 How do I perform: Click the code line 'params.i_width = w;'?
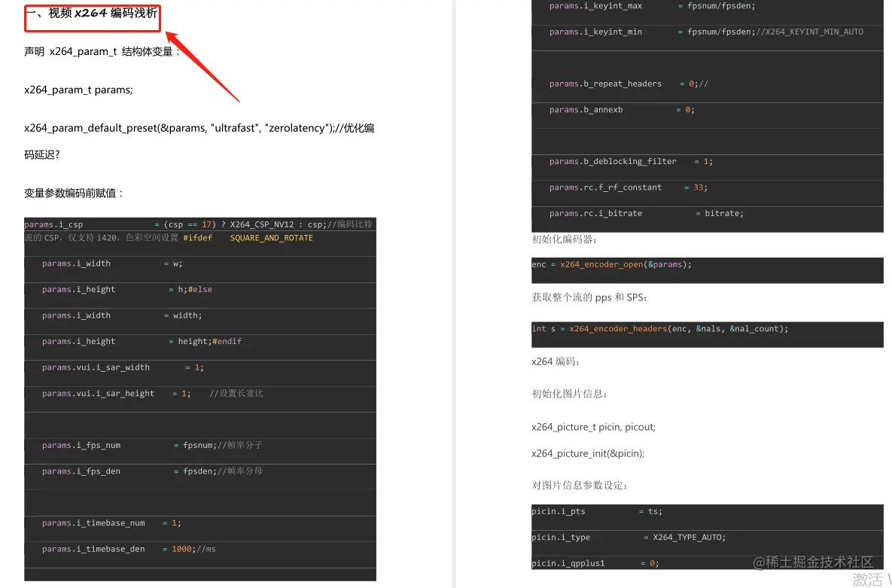click(x=112, y=264)
